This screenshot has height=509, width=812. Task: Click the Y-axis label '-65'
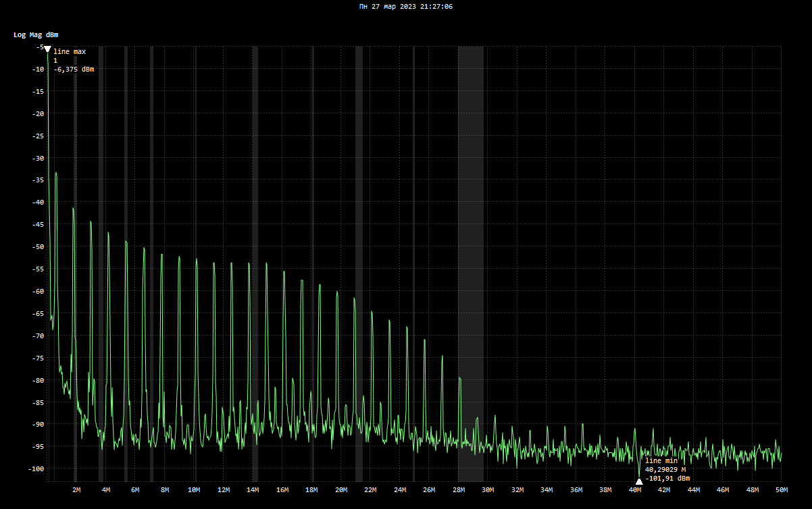click(38, 313)
